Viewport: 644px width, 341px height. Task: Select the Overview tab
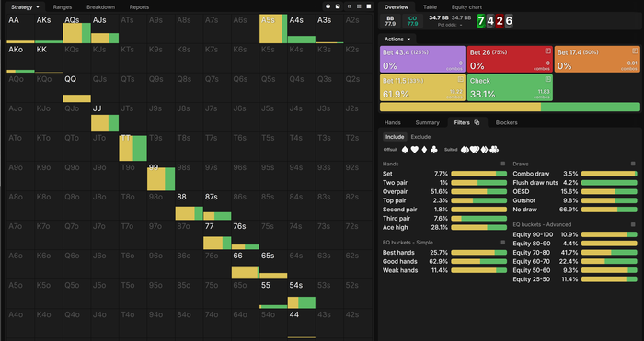point(397,7)
